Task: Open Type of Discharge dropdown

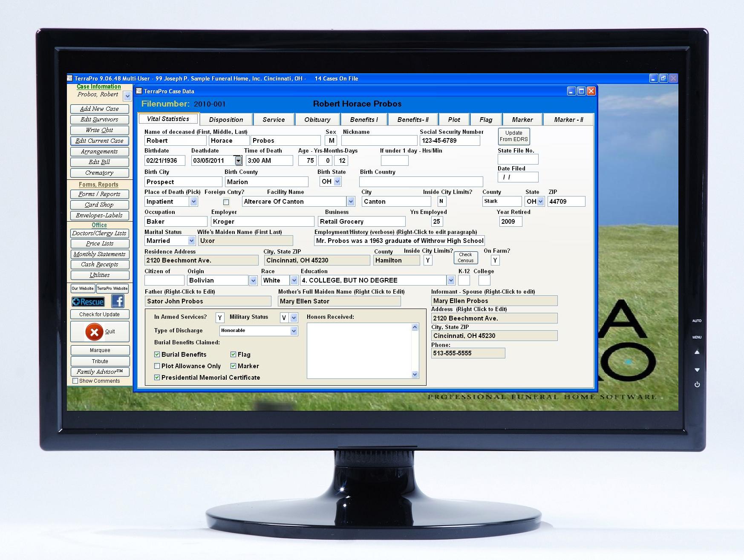Action: [294, 331]
